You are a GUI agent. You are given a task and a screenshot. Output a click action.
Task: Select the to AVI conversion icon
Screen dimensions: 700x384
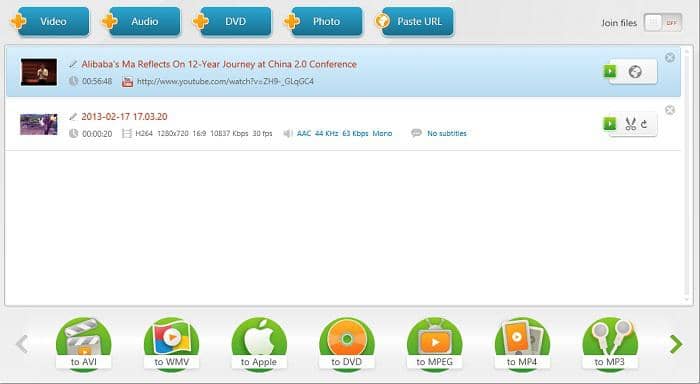(x=83, y=343)
